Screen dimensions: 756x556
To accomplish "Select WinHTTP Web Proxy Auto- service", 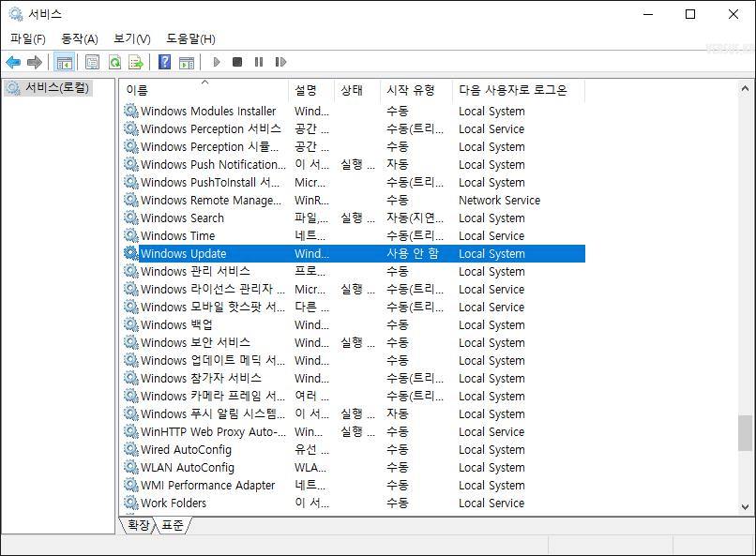I will pyautogui.click(x=354, y=431).
